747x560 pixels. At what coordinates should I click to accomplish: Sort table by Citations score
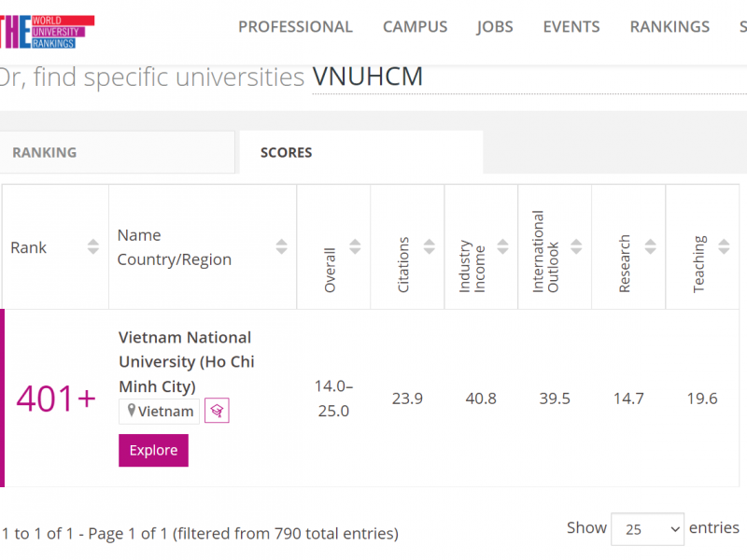point(429,247)
